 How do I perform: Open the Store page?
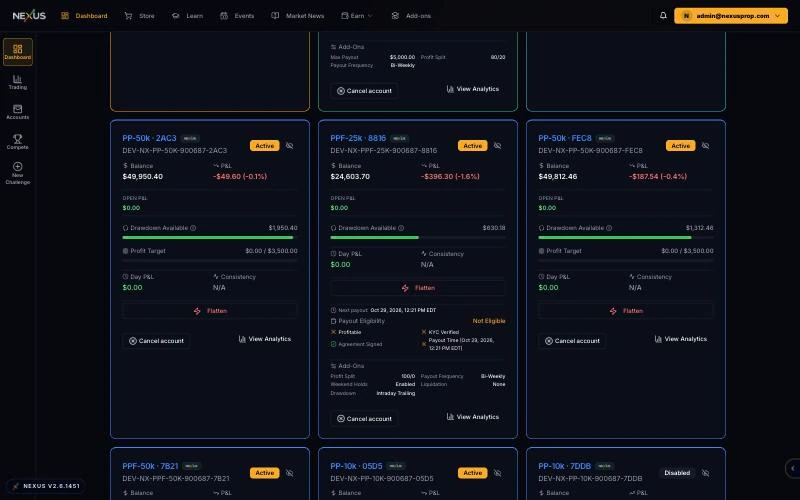(140, 16)
